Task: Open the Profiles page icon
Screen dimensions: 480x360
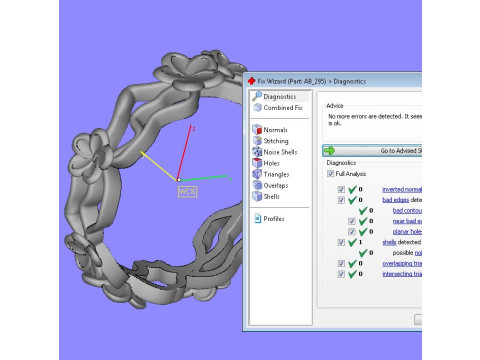Action: tap(258, 218)
